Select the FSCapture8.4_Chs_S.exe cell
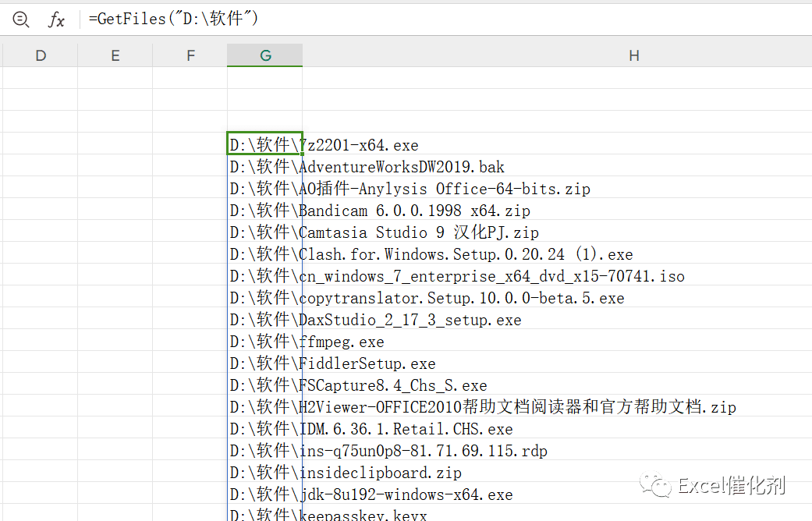Viewport: 812px width, 521px height. pyautogui.click(x=359, y=385)
